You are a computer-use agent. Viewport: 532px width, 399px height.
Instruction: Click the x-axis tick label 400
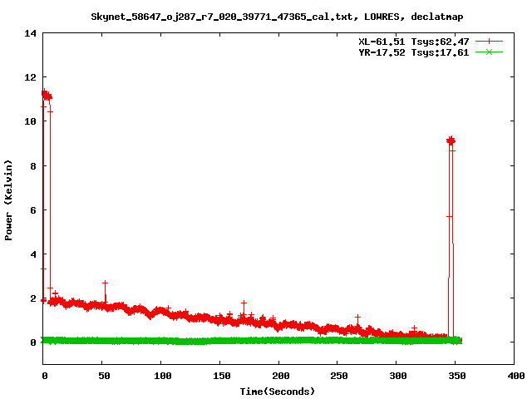516,376
